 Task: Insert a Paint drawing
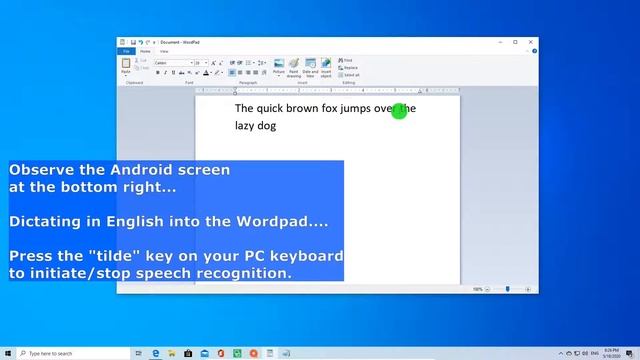tap(293, 68)
